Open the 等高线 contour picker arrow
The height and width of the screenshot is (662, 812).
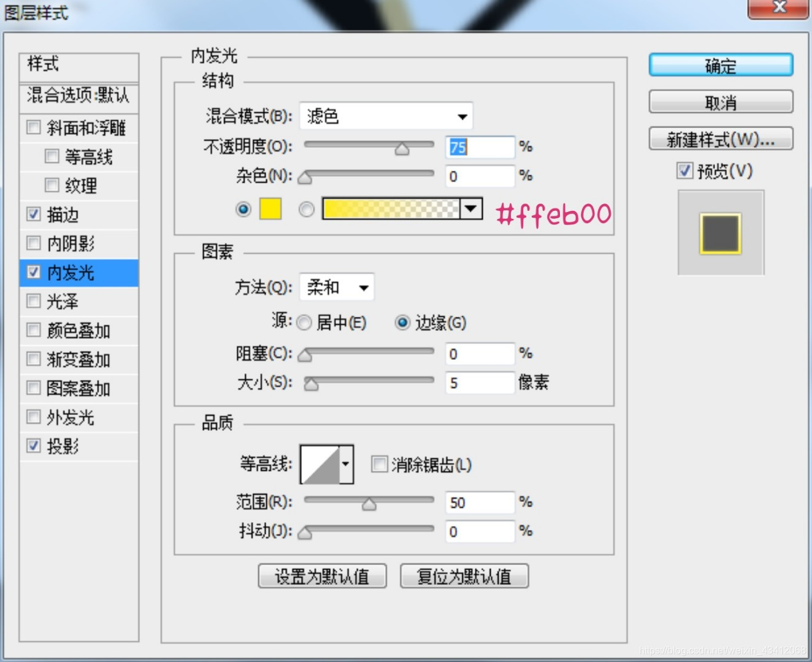(x=347, y=464)
